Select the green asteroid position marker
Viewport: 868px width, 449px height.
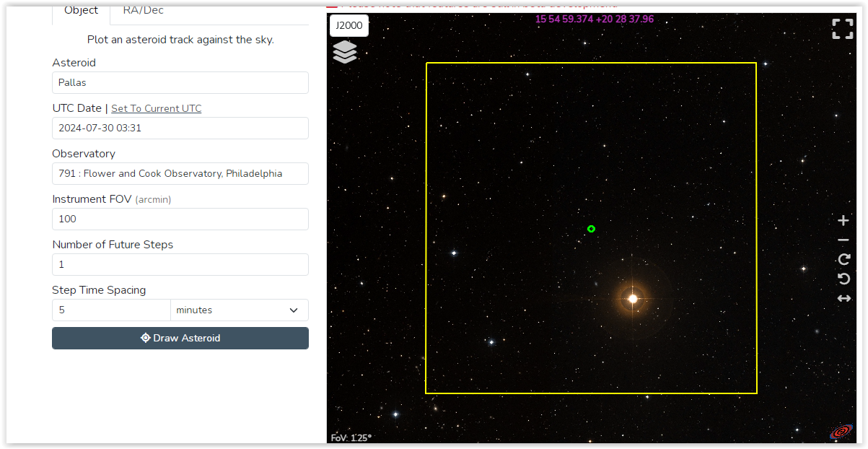591,229
